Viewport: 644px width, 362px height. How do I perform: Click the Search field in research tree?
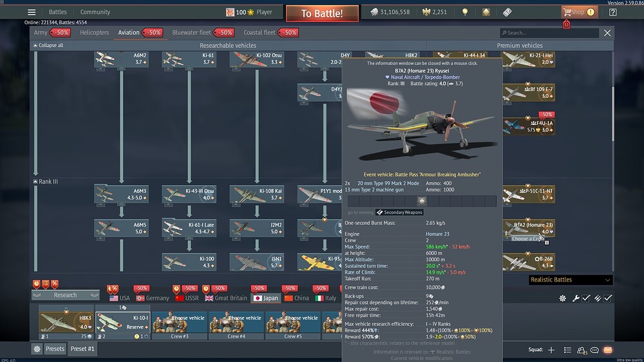tap(549, 33)
